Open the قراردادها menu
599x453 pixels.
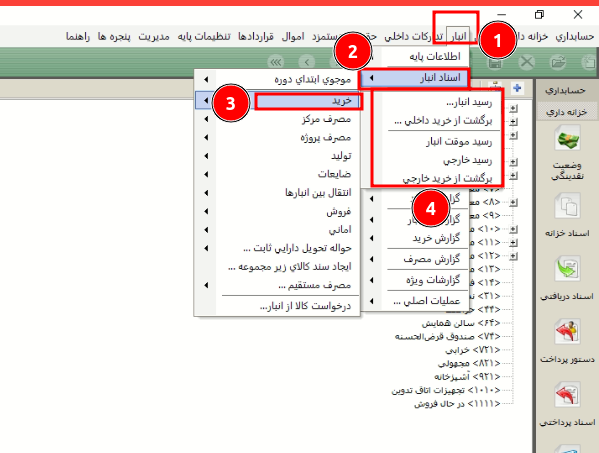tap(256, 36)
